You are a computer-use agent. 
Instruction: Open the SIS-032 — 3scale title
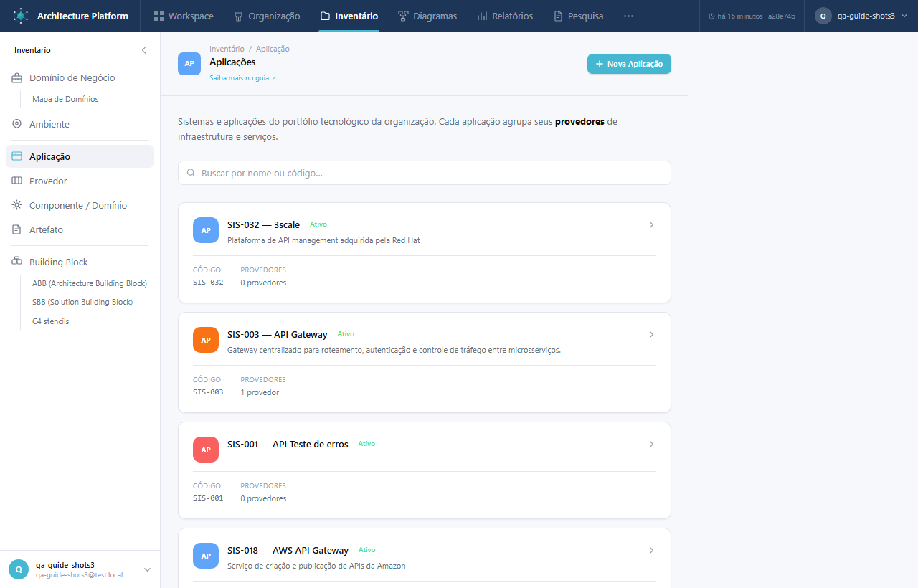pyautogui.click(x=263, y=224)
